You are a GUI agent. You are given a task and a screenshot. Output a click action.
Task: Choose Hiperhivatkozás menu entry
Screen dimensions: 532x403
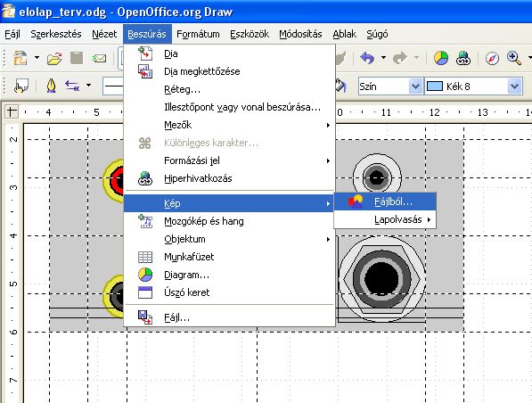point(229,178)
